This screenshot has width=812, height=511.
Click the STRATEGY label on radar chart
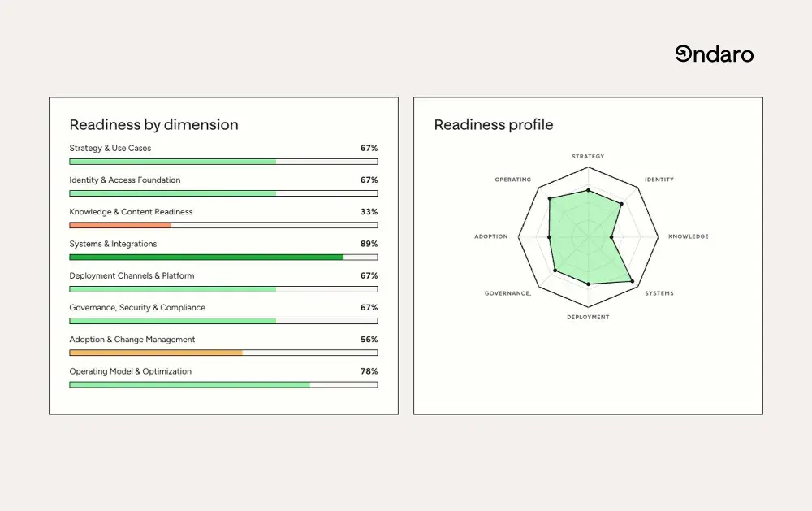tap(588, 157)
